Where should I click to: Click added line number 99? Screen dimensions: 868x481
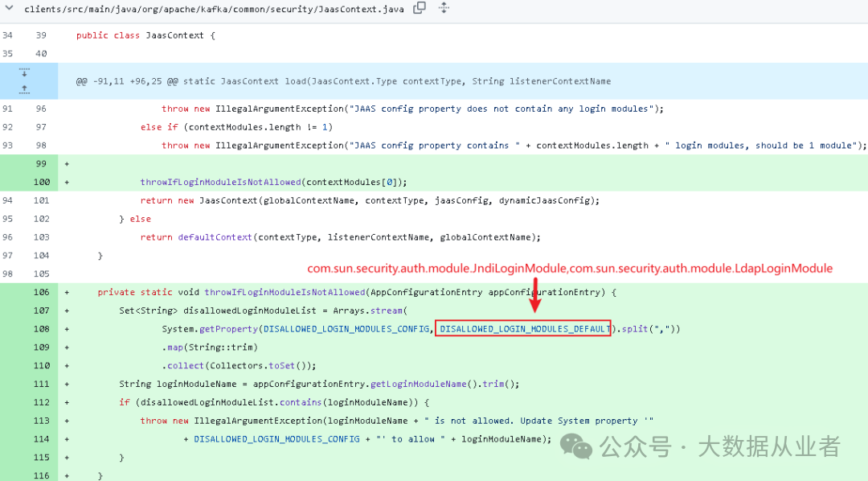pyautogui.click(x=41, y=163)
